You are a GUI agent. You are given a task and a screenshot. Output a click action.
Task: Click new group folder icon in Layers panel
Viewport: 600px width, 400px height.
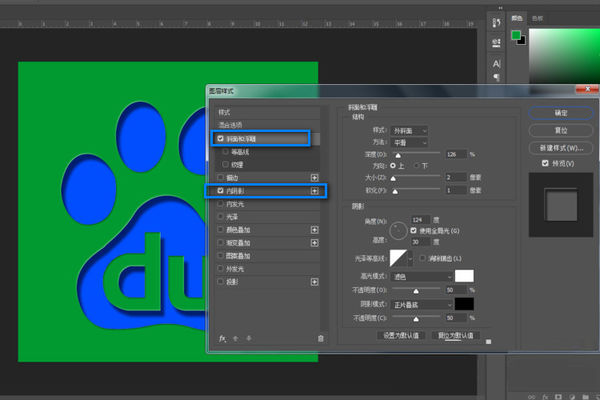pyautogui.click(x=585, y=397)
